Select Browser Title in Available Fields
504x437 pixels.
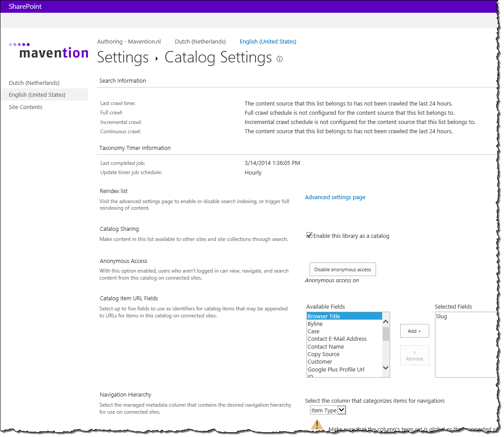(x=344, y=316)
